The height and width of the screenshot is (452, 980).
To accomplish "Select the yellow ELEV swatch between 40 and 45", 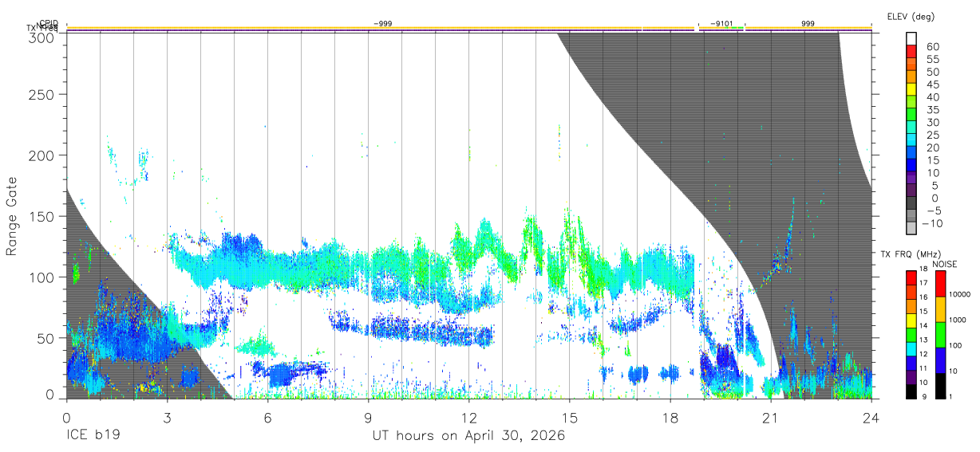I will click(x=912, y=91).
